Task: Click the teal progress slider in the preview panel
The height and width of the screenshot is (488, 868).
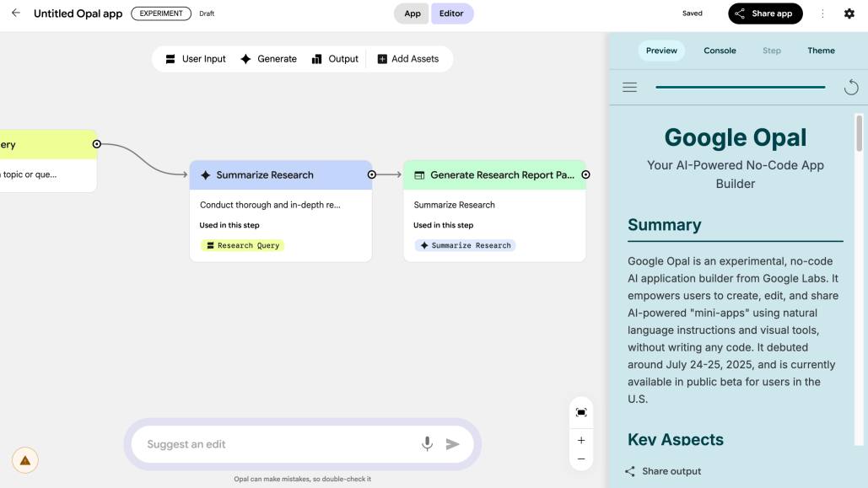Action: [741, 87]
